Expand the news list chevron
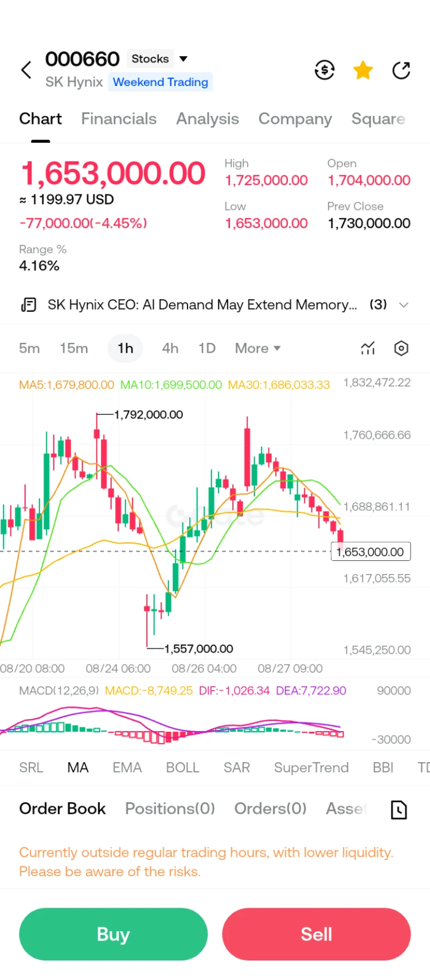Viewport: 430px width, 980px height. [x=404, y=304]
